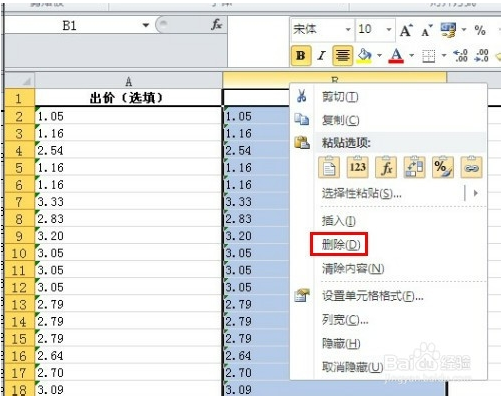Open the font name dropdown showing 宋体
Screen dimensions: 503x400
(x=348, y=30)
